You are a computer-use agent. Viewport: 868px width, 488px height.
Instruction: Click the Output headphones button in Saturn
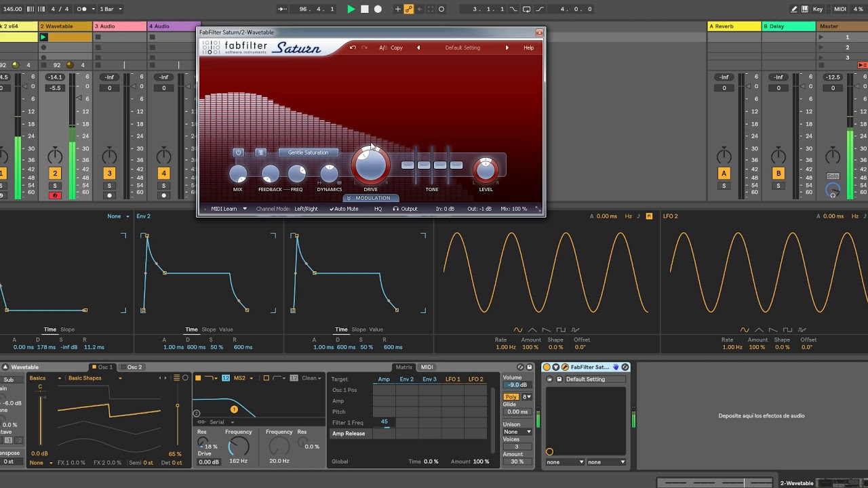coord(406,209)
